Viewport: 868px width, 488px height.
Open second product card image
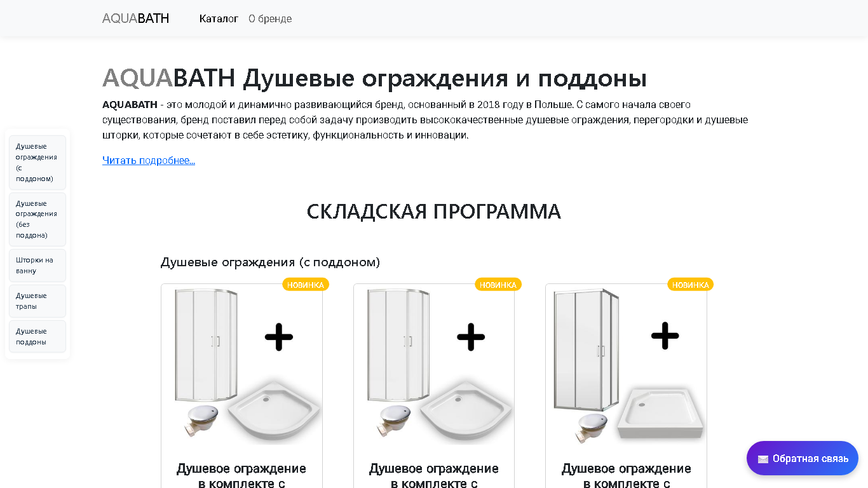click(434, 365)
